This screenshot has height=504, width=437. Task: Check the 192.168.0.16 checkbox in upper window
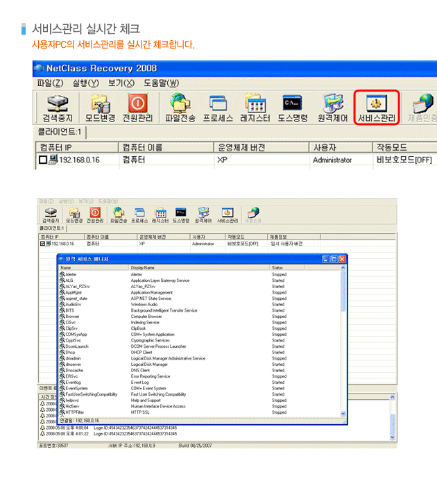click(43, 160)
